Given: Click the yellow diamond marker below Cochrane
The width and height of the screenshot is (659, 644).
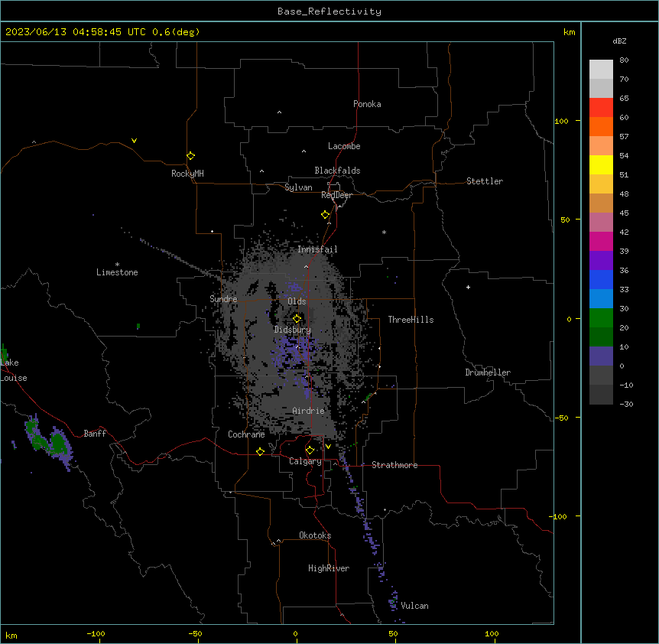Looking at the screenshot, I should (x=260, y=451).
